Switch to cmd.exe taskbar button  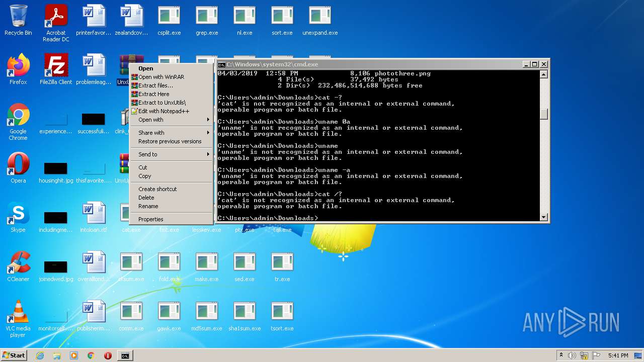click(125, 355)
